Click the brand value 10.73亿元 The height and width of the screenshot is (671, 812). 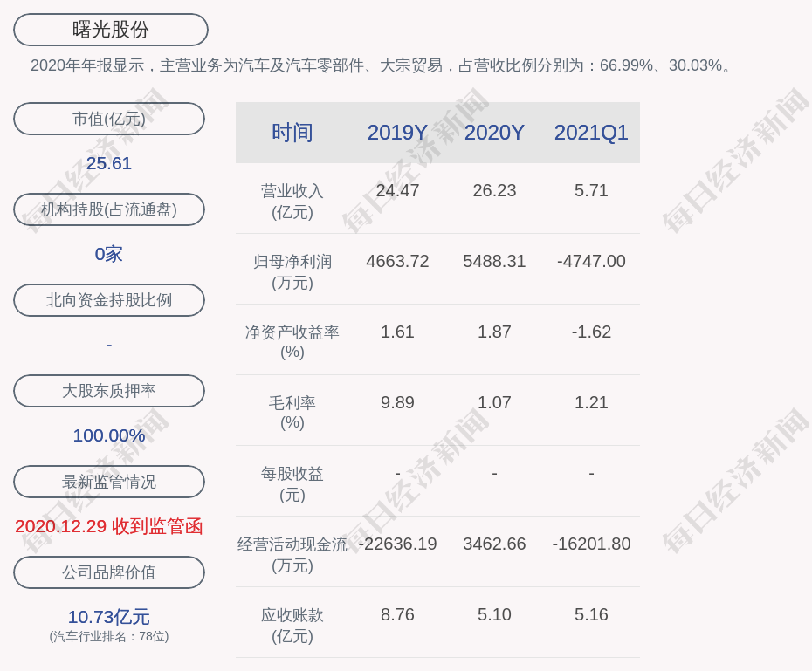[x=109, y=617]
